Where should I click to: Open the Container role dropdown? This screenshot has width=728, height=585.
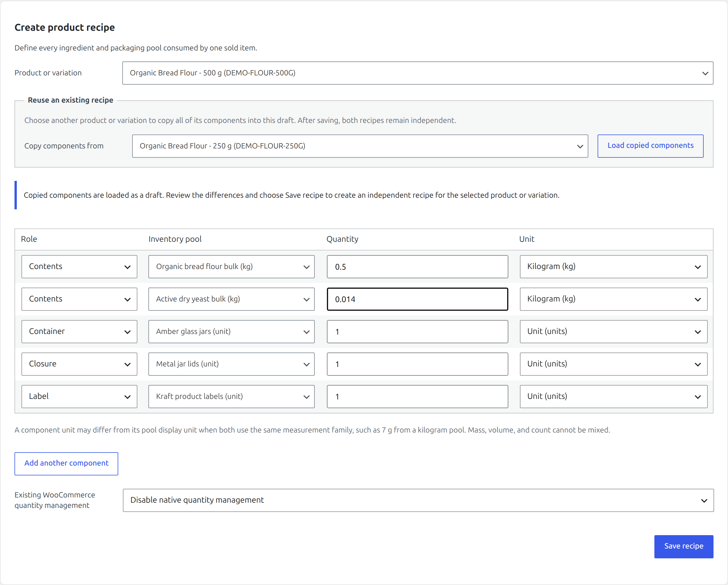79,331
